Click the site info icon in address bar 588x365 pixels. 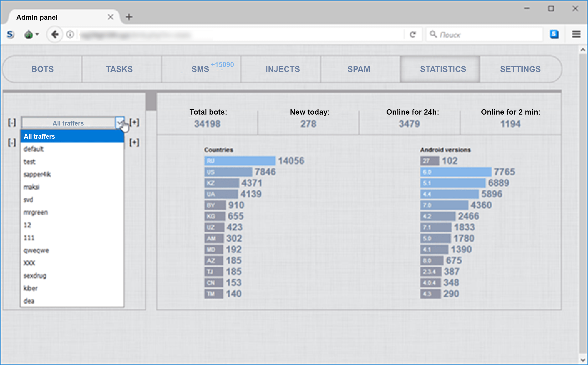point(70,34)
